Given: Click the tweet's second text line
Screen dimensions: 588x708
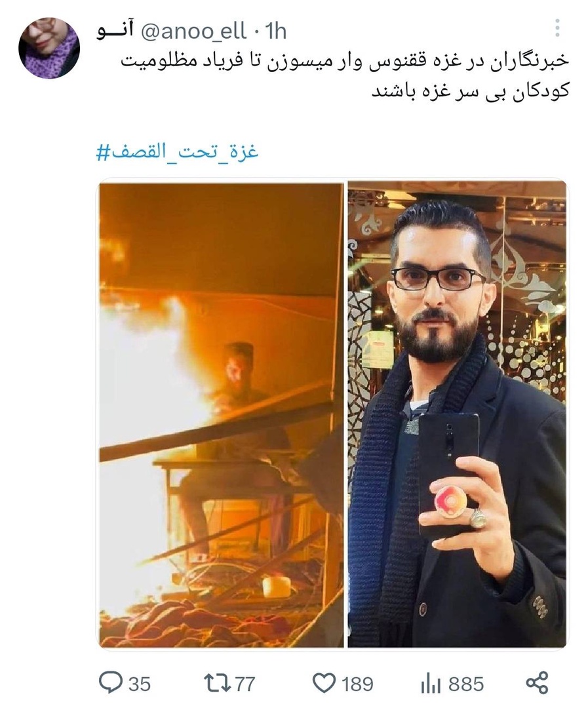Looking at the screenshot, I should (x=470, y=90).
